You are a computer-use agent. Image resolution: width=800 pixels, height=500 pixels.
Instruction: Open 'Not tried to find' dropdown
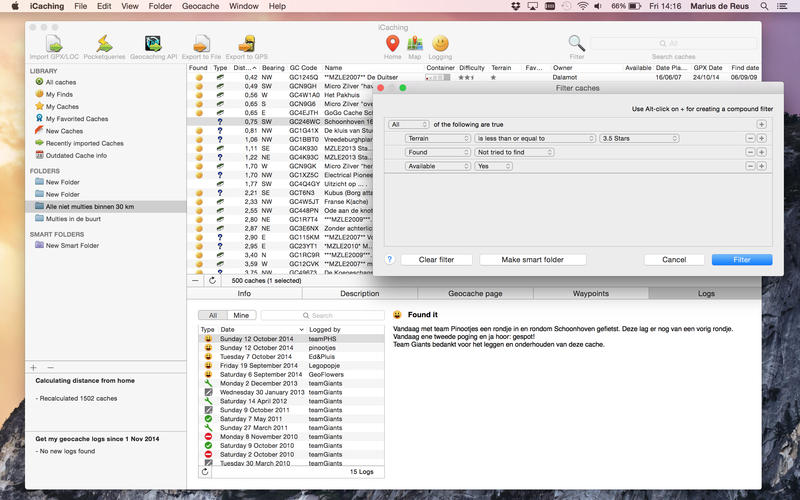tap(514, 152)
